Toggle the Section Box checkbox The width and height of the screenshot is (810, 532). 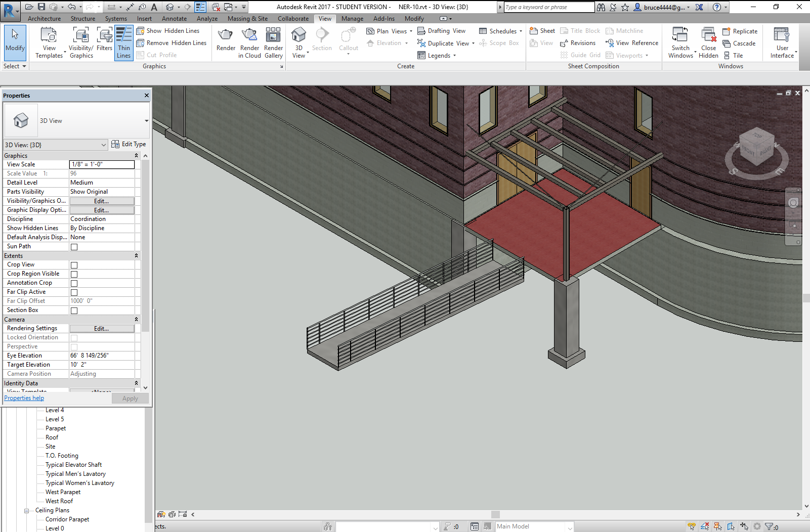click(x=74, y=310)
